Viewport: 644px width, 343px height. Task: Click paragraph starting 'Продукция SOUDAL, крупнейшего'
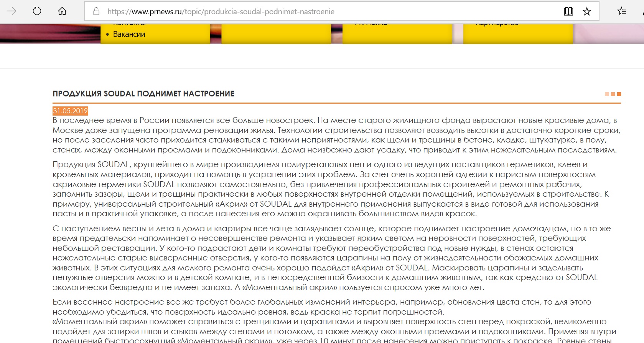click(331, 189)
